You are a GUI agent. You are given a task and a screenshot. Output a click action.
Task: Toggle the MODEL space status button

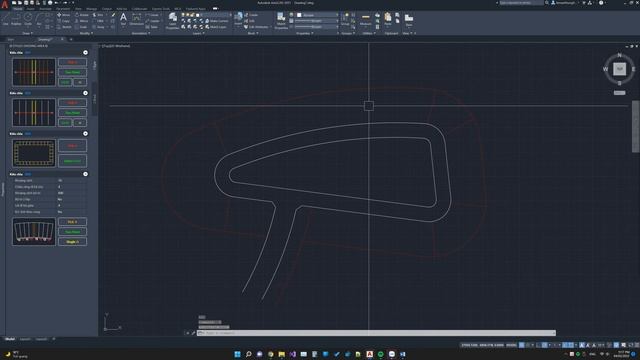[x=511, y=345]
